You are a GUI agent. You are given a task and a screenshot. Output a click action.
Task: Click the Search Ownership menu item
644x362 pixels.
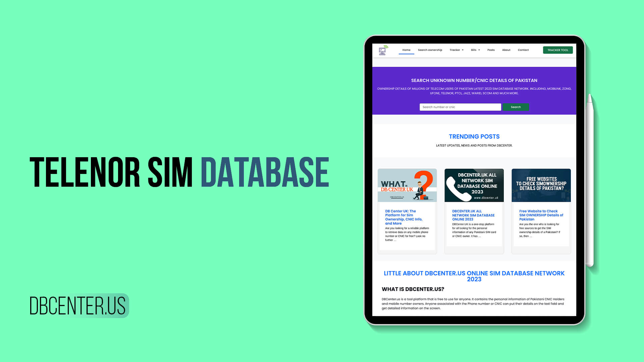[429, 50]
